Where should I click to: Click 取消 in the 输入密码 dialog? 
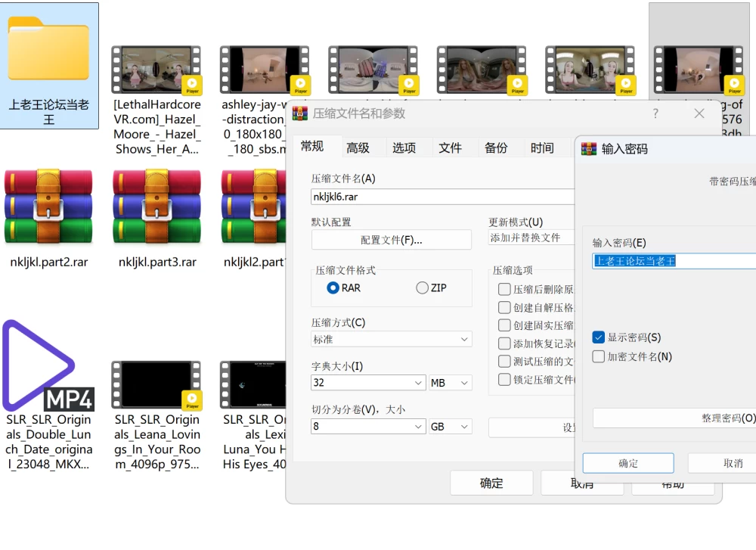(x=722, y=463)
